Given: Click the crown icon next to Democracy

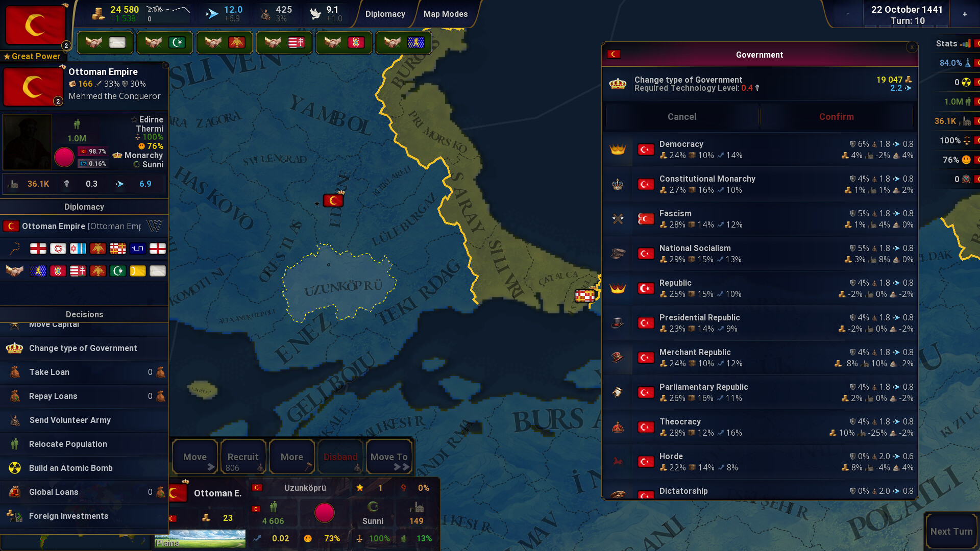Looking at the screenshot, I should (618, 149).
